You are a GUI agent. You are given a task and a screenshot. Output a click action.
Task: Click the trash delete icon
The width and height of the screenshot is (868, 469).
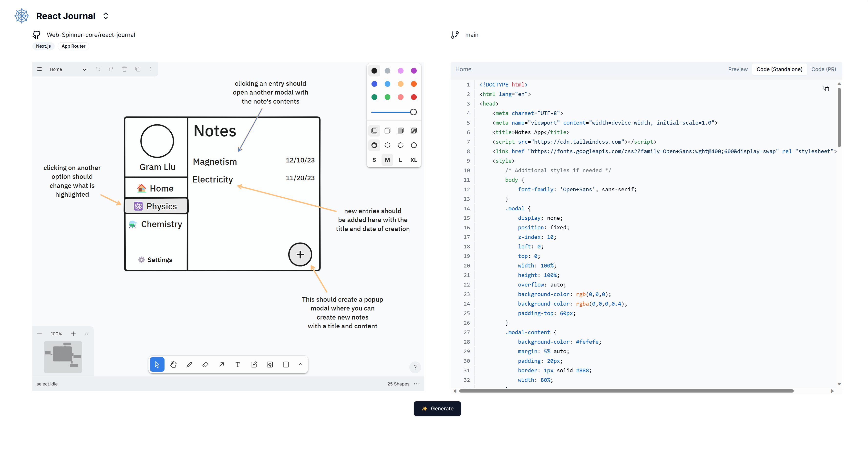pyautogui.click(x=124, y=69)
